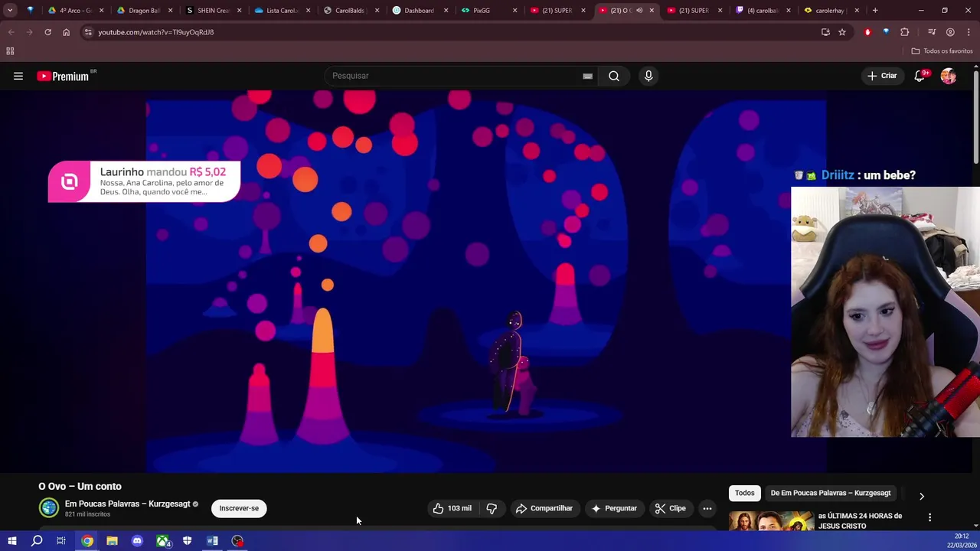Open Xbox app in taskbar
Image resolution: width=980 pixels, height=551 pixels.
[162, 541]
